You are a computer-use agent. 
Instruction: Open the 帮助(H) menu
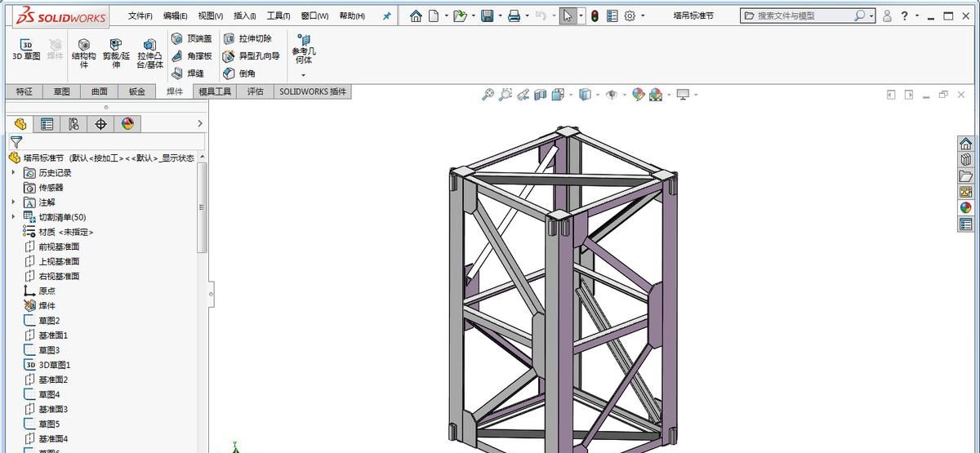351,16
